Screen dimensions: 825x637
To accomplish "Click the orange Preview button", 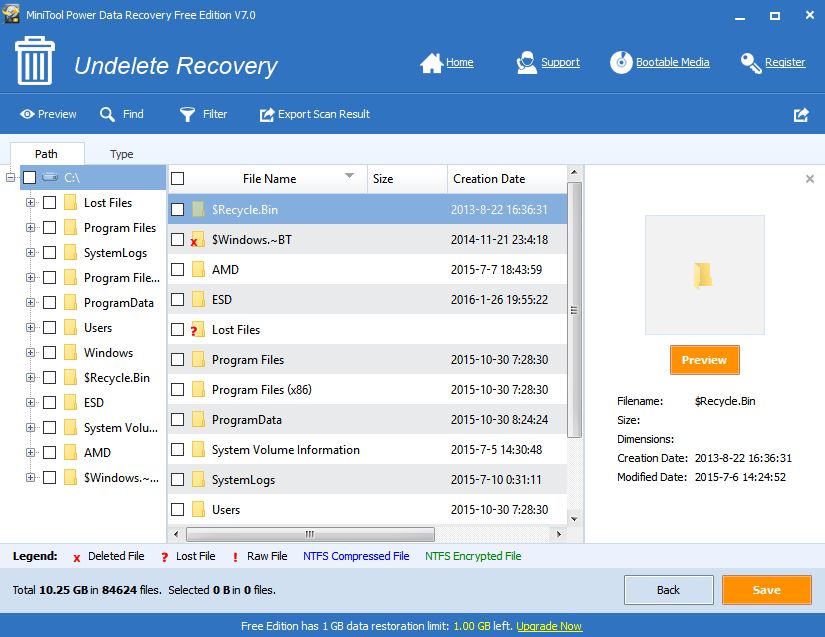I will [x=705, y=360].
